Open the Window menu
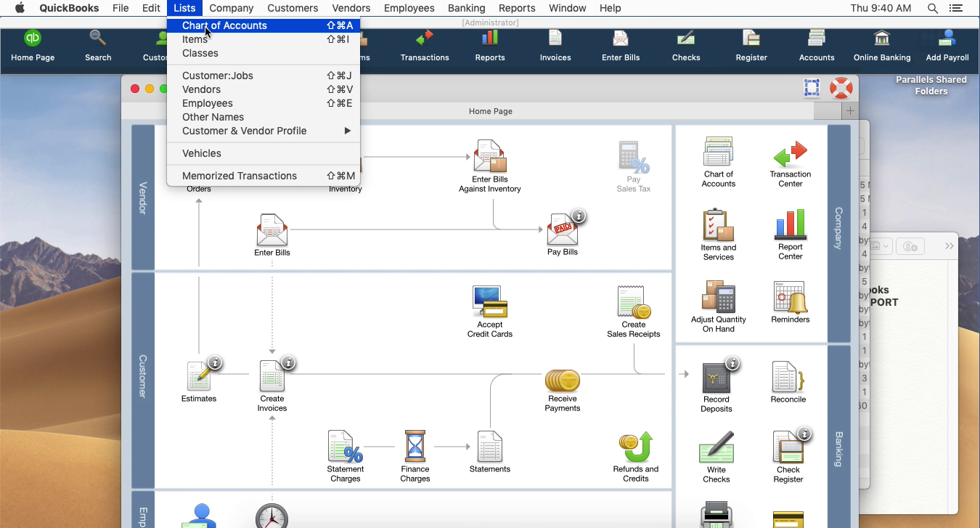The height and width of the screenshot is (528, 980). (567, 8)
